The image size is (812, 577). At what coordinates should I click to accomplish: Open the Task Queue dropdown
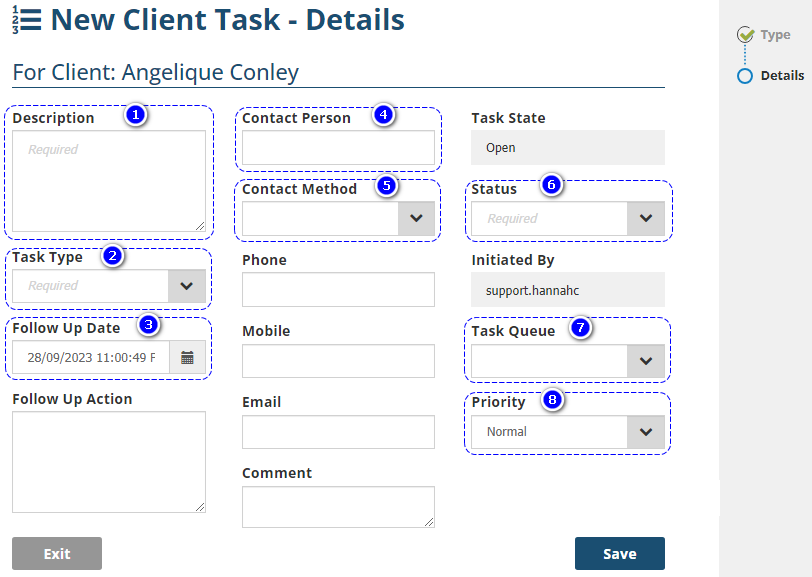[x=646, y=361]
